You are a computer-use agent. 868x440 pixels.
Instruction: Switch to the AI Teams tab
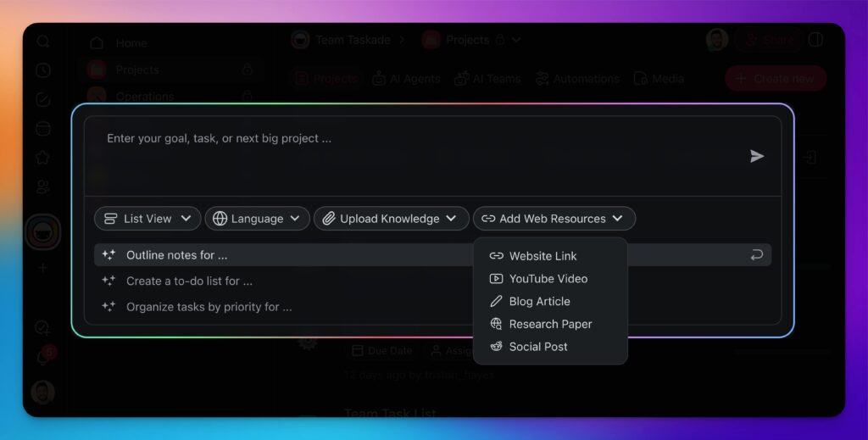pos(487,79)
